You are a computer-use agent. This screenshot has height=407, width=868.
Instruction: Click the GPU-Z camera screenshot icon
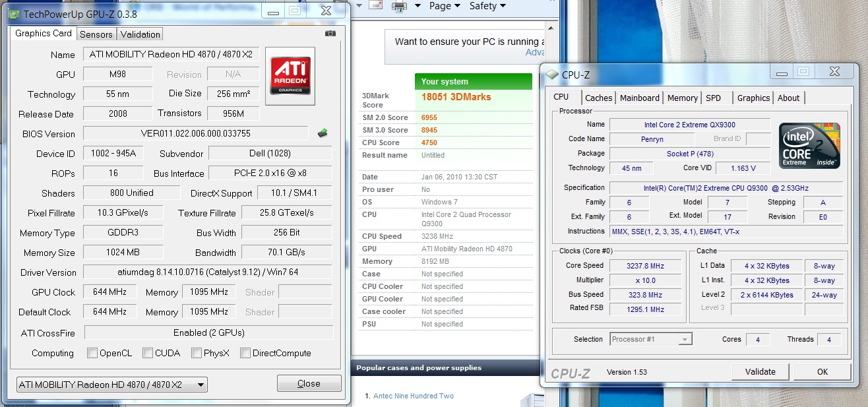click(x=330, y=34)
